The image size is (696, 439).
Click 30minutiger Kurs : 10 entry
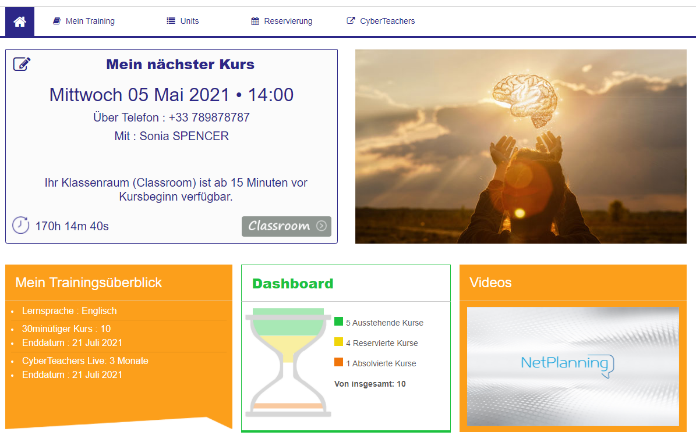click(67, 329)
